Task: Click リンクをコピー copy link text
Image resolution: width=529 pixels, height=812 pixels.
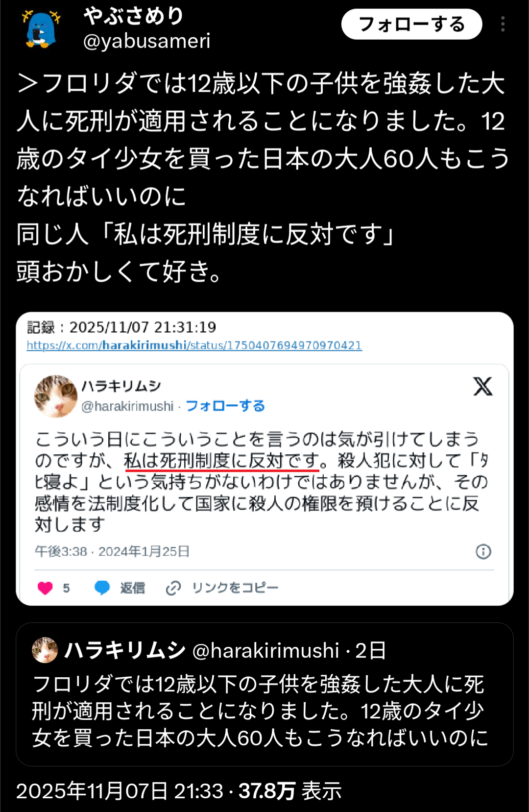Action: point(235,588)
